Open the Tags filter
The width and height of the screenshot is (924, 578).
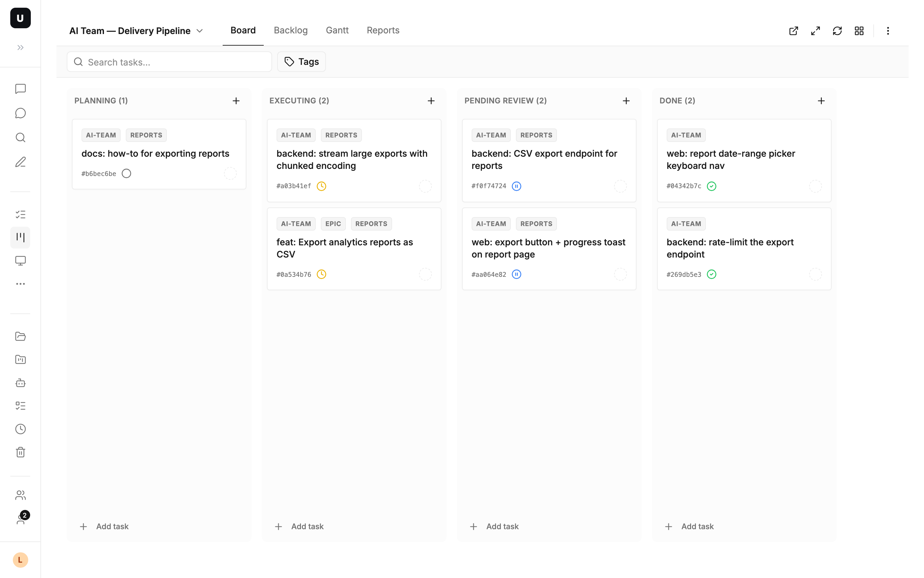pos(301,62)
